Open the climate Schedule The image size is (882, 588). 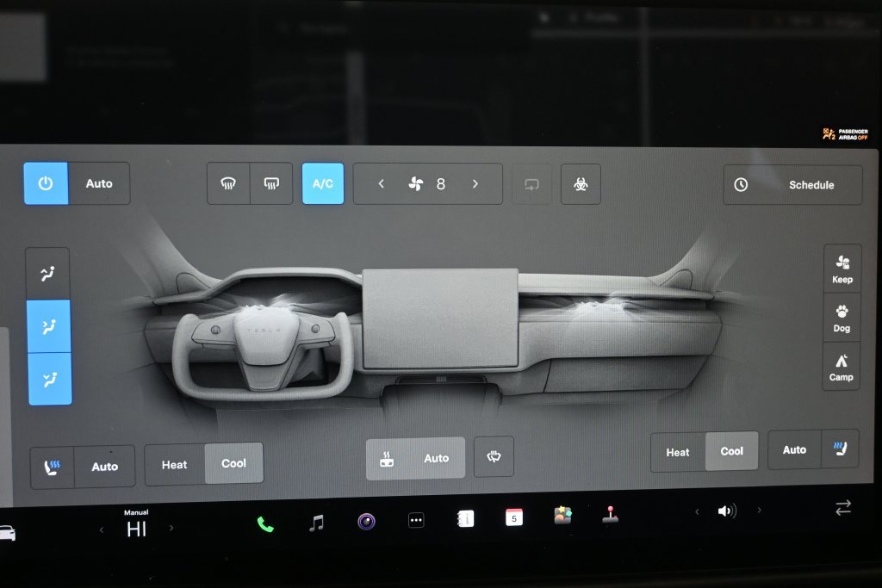point(792,185)
